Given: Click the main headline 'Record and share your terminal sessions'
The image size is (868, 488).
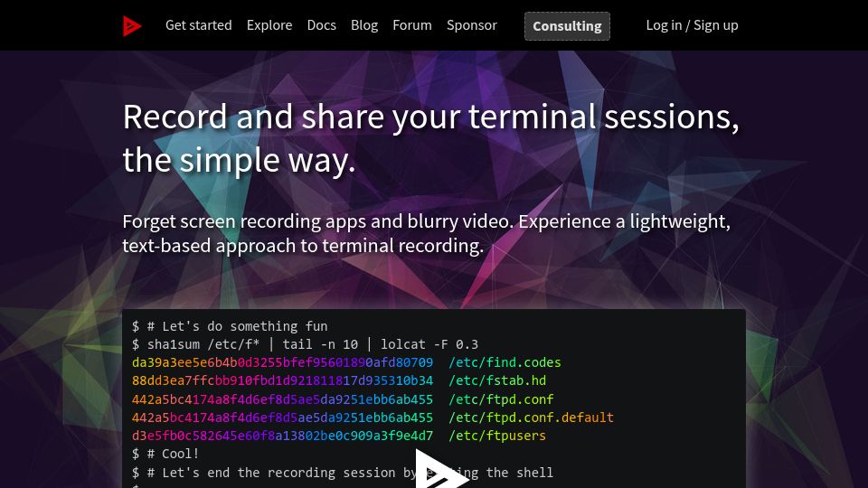Looking at the screenshot, I should pyautogui.click(x=430, y=138).
